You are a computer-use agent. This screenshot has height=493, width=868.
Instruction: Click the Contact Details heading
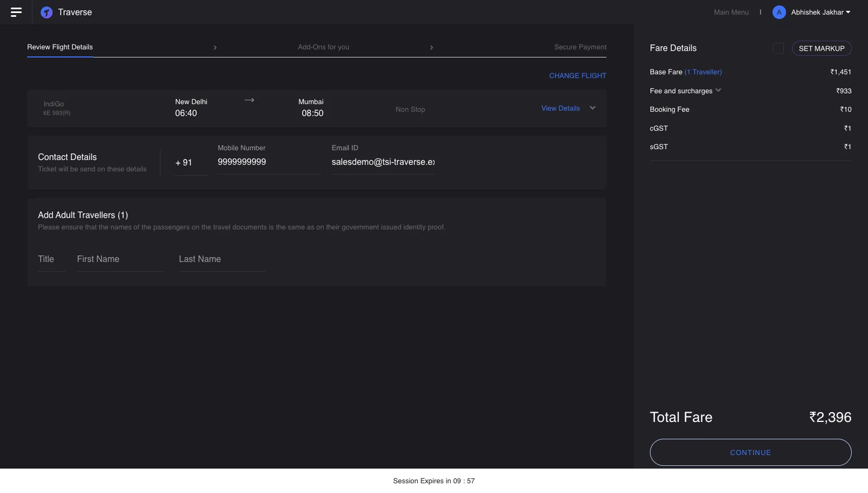67,157
